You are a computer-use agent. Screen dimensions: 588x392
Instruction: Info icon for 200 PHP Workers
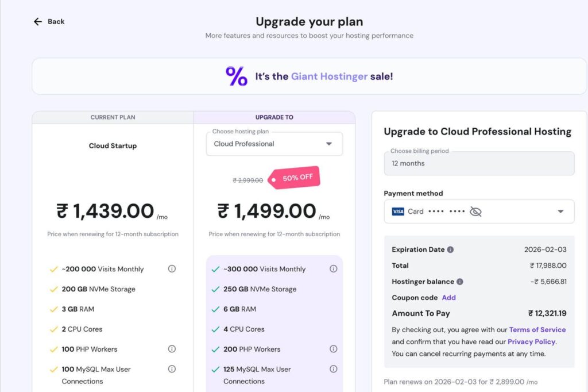(x=334, y=349)
